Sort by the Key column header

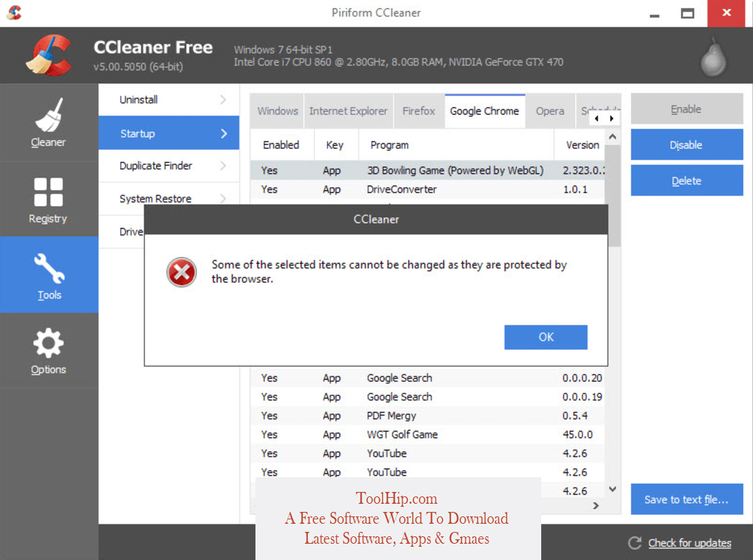point(336,145)
